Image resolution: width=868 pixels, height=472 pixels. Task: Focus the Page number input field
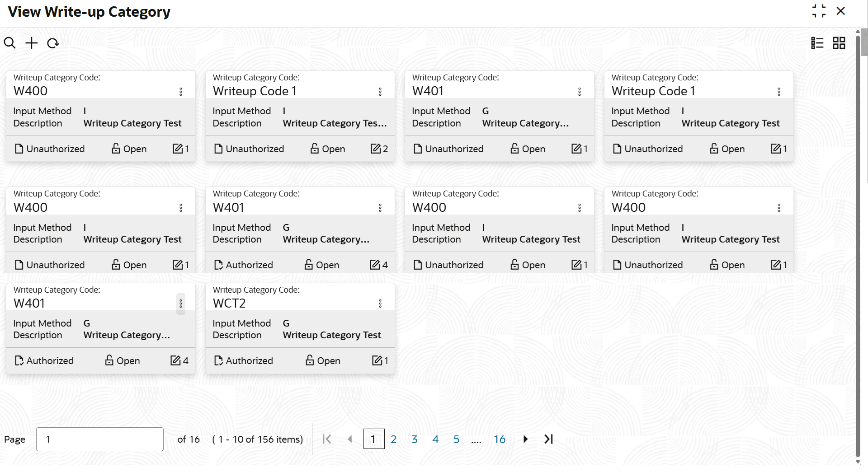click(100, 439)
